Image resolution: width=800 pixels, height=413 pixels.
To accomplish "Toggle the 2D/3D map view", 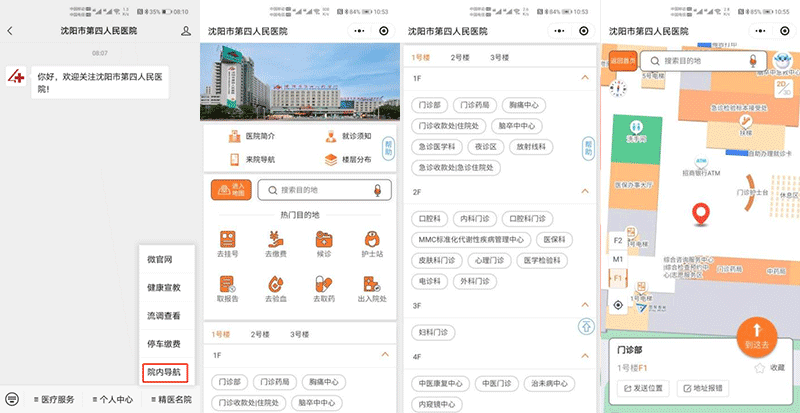I will [x=783, y=89].
